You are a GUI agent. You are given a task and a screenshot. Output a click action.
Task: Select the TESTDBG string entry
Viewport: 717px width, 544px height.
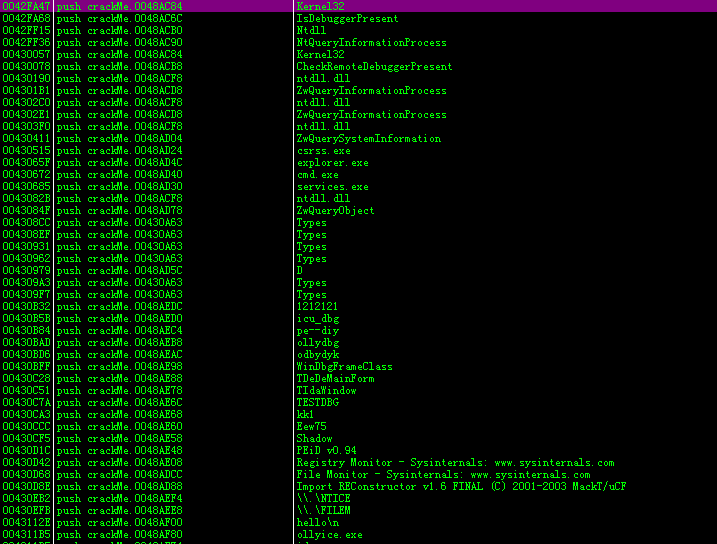click(x=318, y=403)
